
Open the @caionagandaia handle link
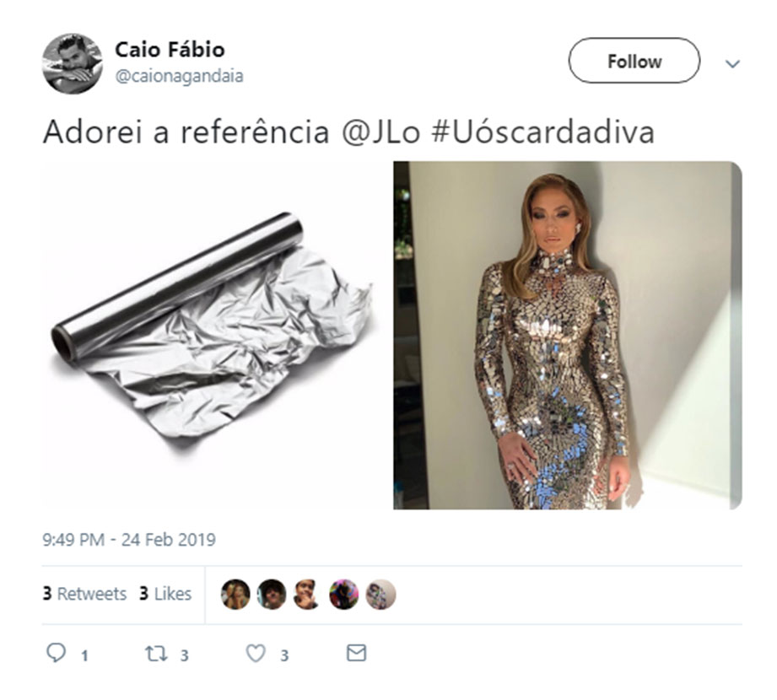tap(180, 76)
